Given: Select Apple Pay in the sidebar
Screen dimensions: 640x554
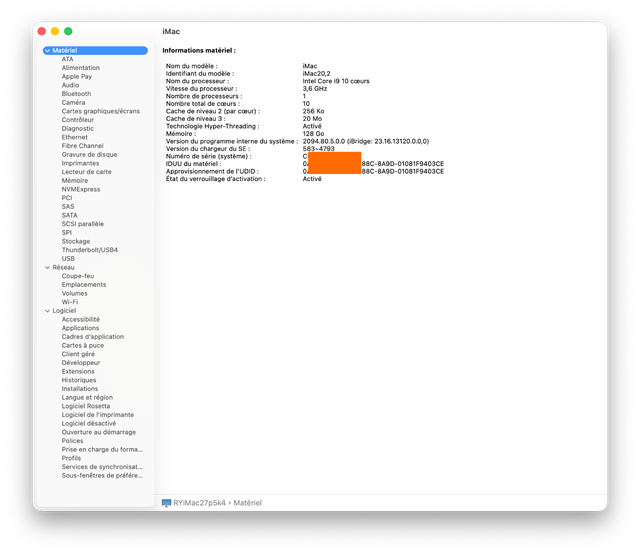Looking at the screenshot, I should [77, 76].
